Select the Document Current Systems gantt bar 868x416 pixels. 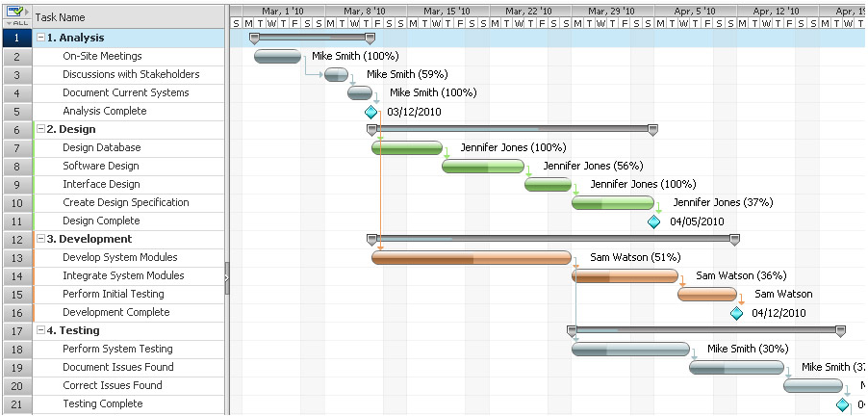(x=360, y=92)
